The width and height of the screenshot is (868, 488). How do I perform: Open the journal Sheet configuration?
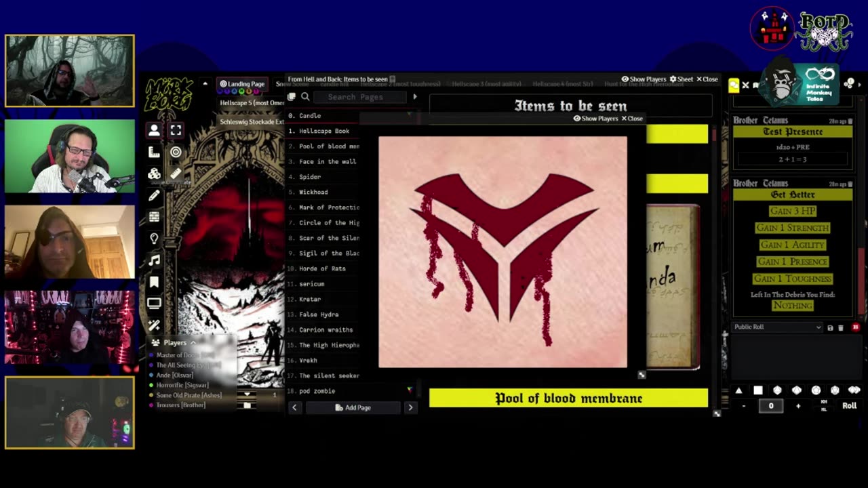[682, 79]
